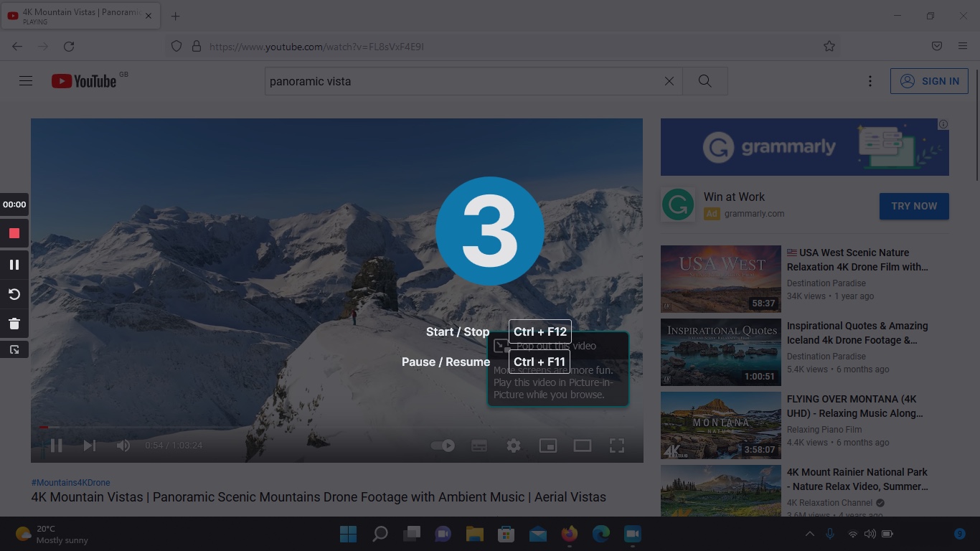Screen dimensions: 980x551
Task: Open the browser application menu
Action: (x=963, y=46)
